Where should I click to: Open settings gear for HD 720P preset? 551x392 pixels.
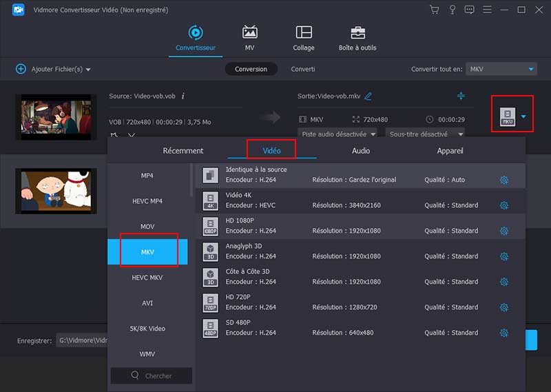pyautogui.click(x=503, y=307)
